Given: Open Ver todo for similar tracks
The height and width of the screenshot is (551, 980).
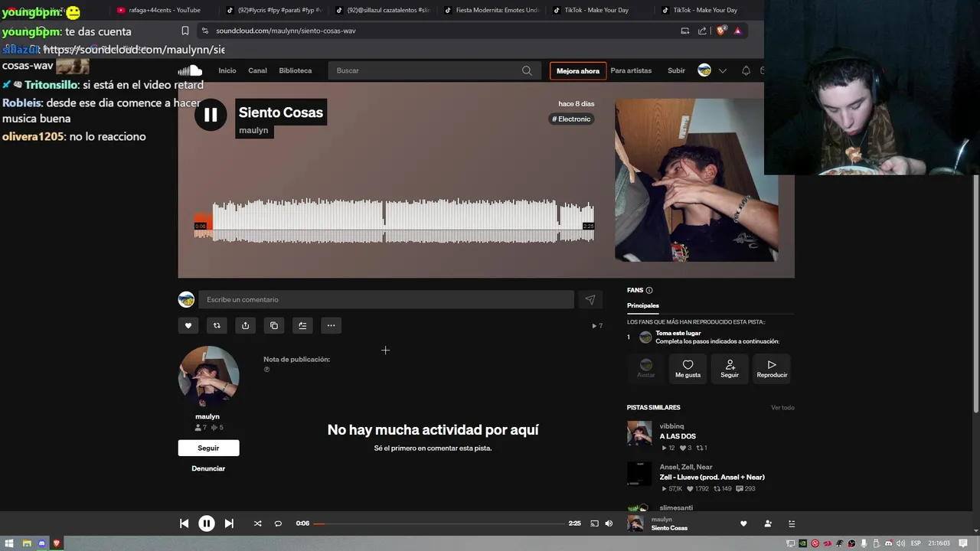Looking at the screenshot, I should click(782, 408).
